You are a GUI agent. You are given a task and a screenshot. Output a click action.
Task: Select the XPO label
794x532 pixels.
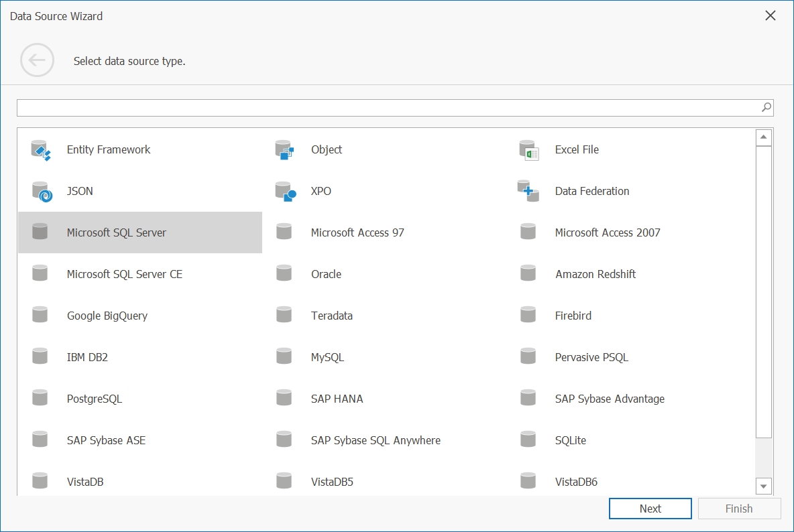click(x=321, y=191)
